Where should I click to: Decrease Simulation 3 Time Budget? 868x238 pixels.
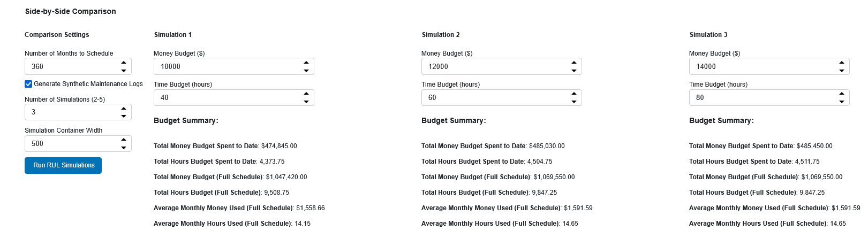[842, 102]
